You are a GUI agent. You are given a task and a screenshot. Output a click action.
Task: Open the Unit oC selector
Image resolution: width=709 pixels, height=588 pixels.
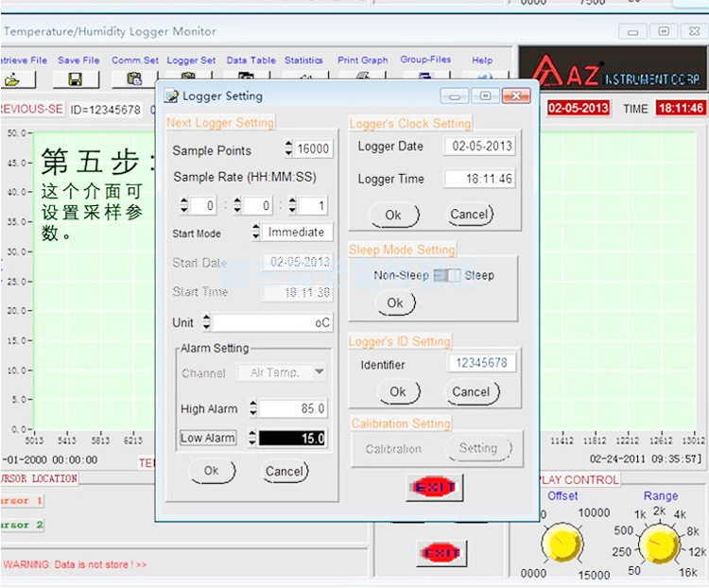[x=269, y=322]
